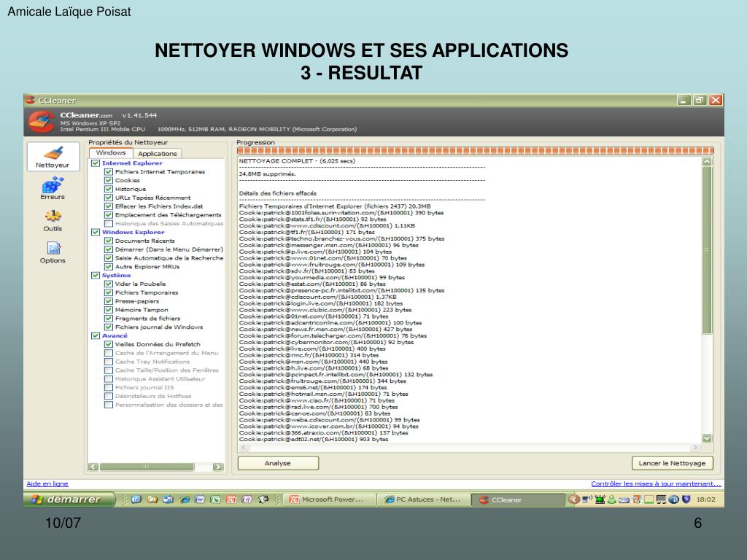Open the Nettoyeur section in the sidebar
This screenshot has width=747, height=560.
tap(53, 156)
